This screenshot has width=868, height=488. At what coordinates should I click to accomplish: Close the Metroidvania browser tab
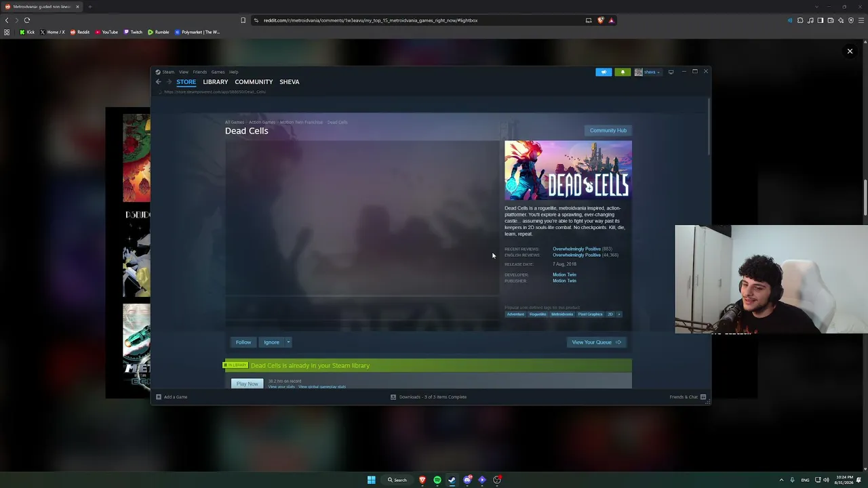click(x=77, y=7)
